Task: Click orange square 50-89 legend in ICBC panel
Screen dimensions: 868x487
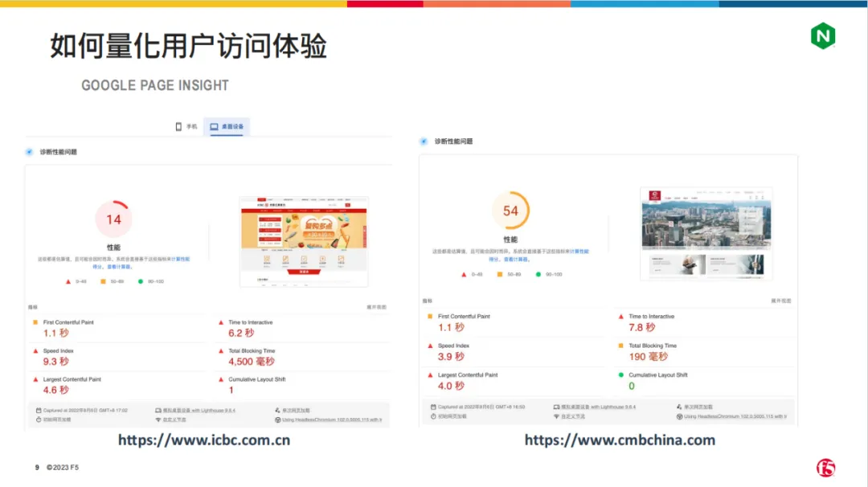Action: coord(103,282)
